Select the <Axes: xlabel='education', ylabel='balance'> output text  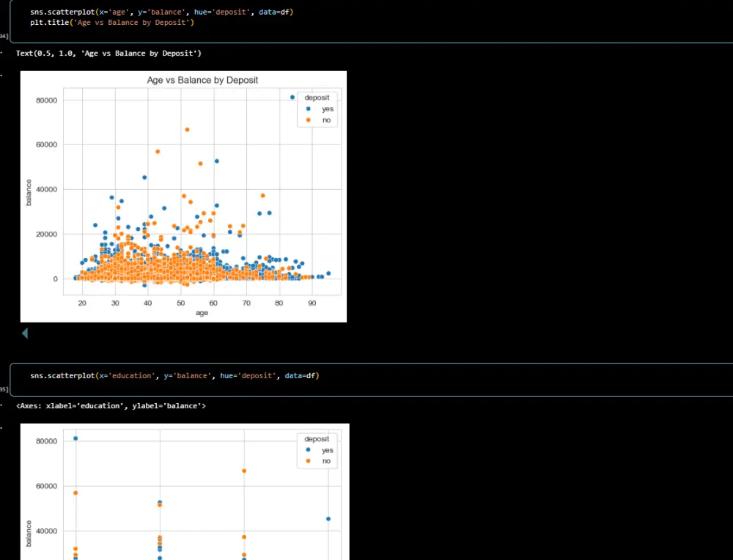pos(111,406)
